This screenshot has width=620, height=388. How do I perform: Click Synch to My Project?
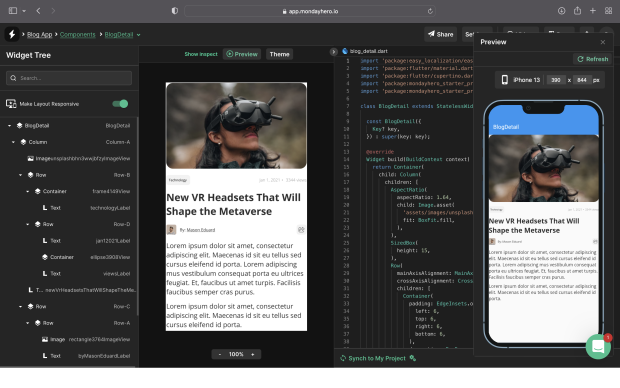pos(372,358)
